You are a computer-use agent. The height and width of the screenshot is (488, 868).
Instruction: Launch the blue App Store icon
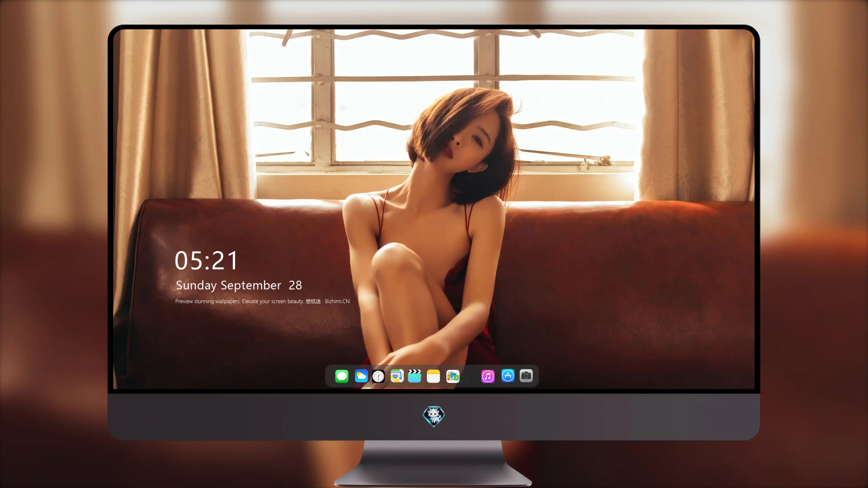[508, 375]
